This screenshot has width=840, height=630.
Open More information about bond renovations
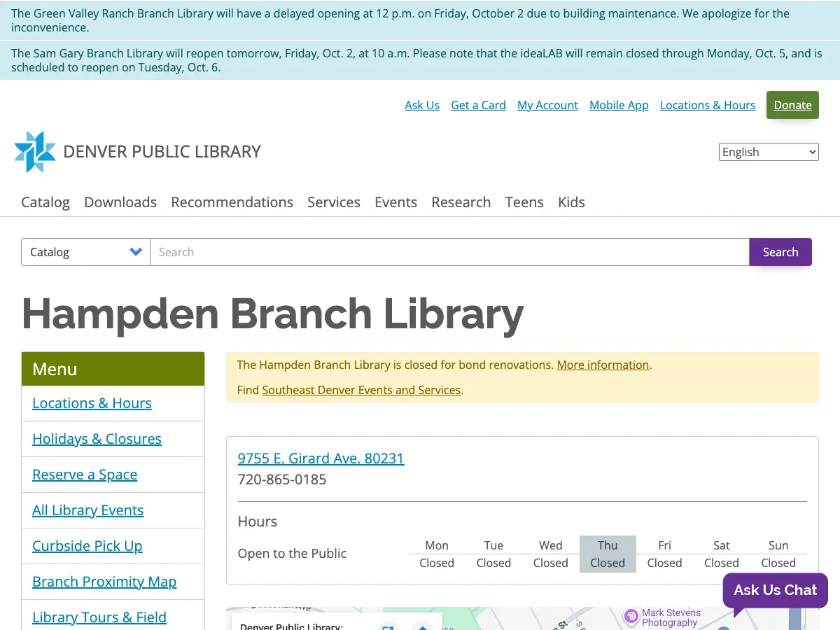point(603,365)
